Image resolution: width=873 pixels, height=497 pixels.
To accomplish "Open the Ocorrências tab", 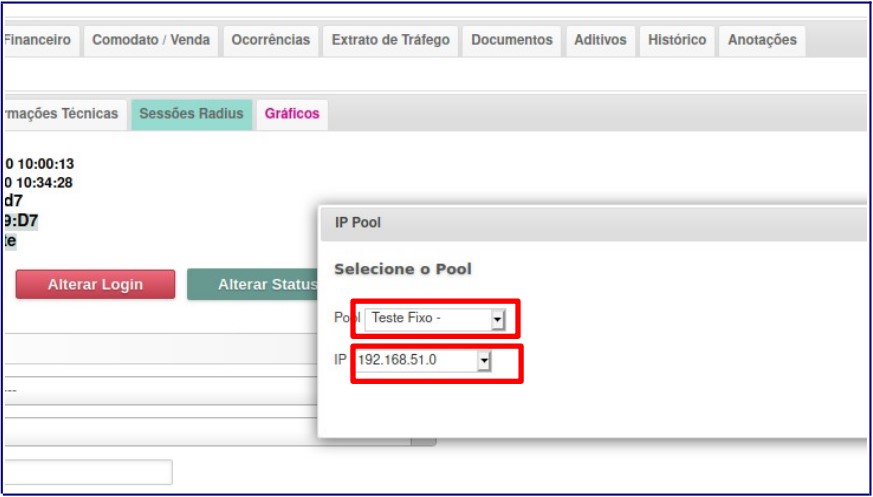I will (x=270, y=40).
